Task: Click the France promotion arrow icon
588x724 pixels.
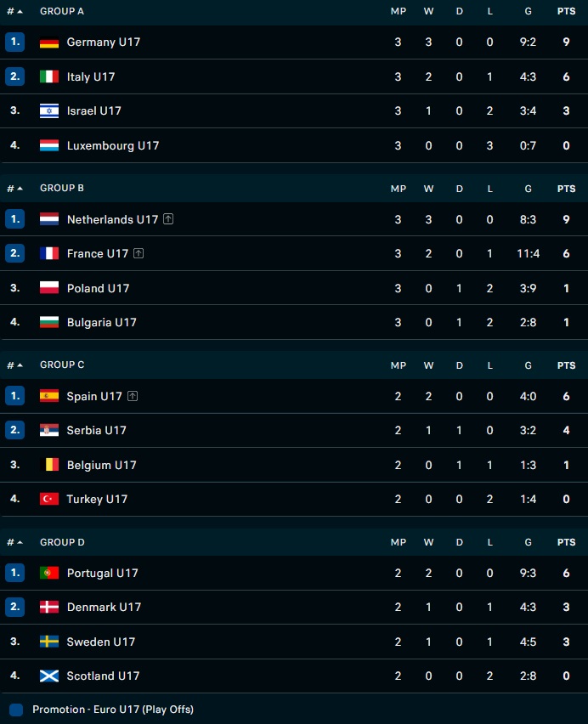Action: point(139,253)
